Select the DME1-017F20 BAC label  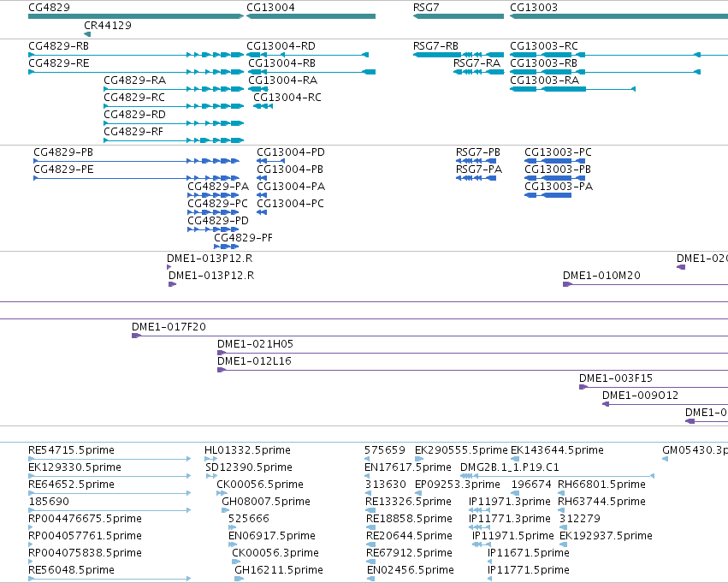(x=169, y=327)
